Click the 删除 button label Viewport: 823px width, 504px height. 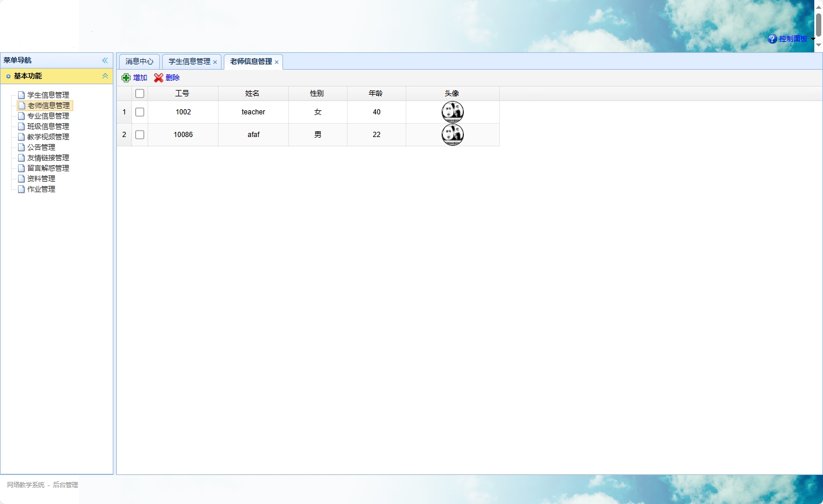173,78
